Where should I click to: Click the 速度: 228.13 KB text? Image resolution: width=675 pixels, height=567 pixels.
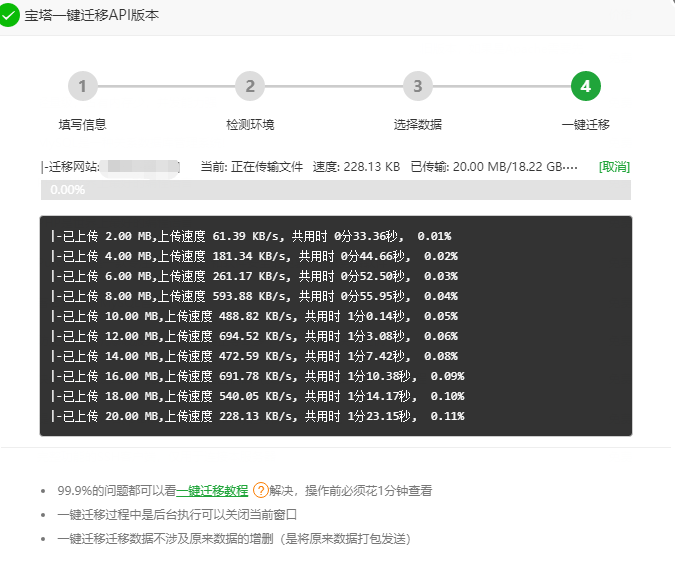pos(356,167)
